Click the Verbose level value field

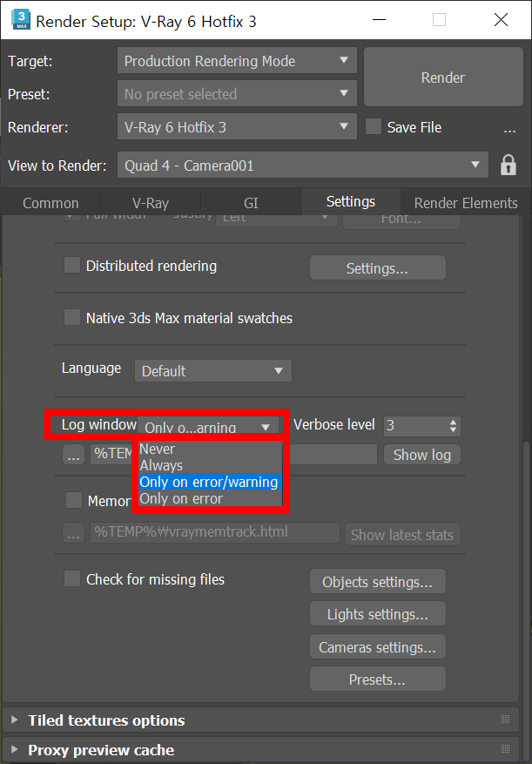(414, 426)
